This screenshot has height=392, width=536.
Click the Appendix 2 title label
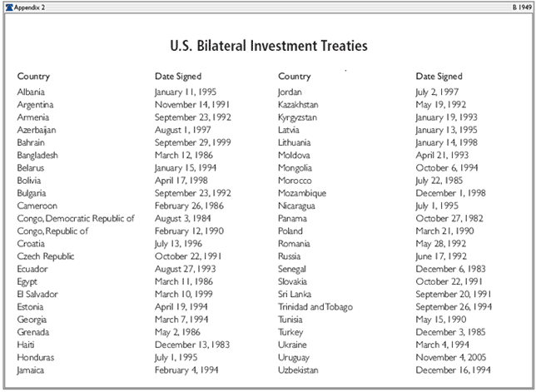click(x=30, y=5)
